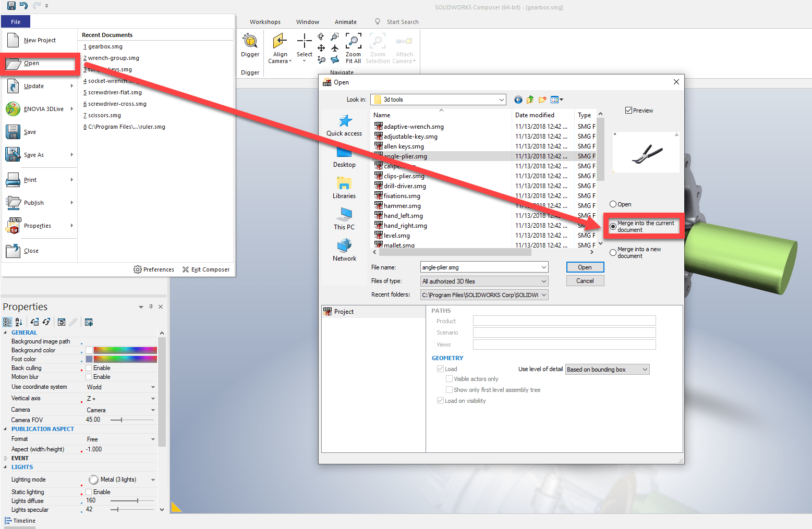Viewport: 812px width, 529px height.
Task: Click the Network location icon
Action: pos(344,246)
